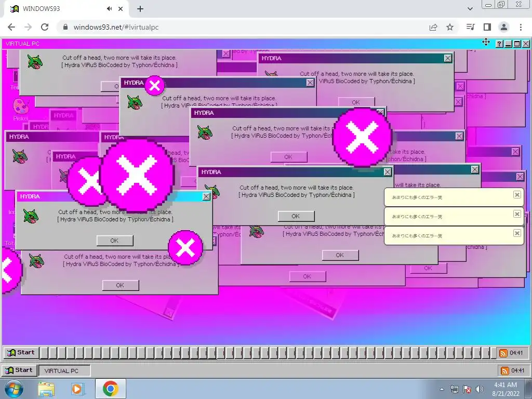Viewport: 532px width, 399px height.
Task: Bookmark this page with star icon
Action: 450,27
